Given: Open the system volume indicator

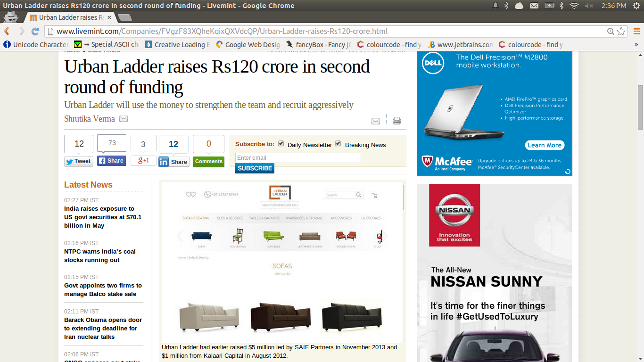Looking at the screenshot, I should tap(589, 6).
